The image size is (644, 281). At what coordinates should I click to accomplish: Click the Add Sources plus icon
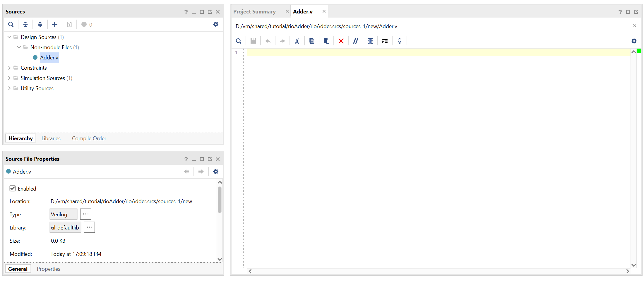[55, 24]
